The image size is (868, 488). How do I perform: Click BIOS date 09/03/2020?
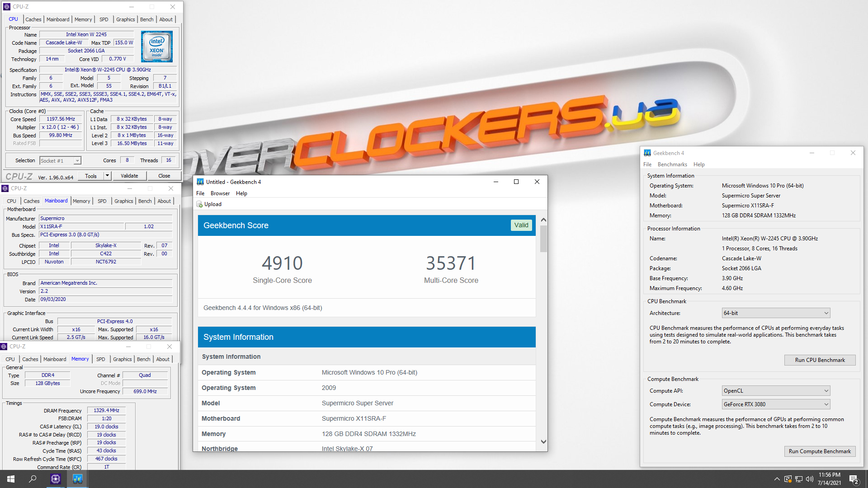[105, 300]
